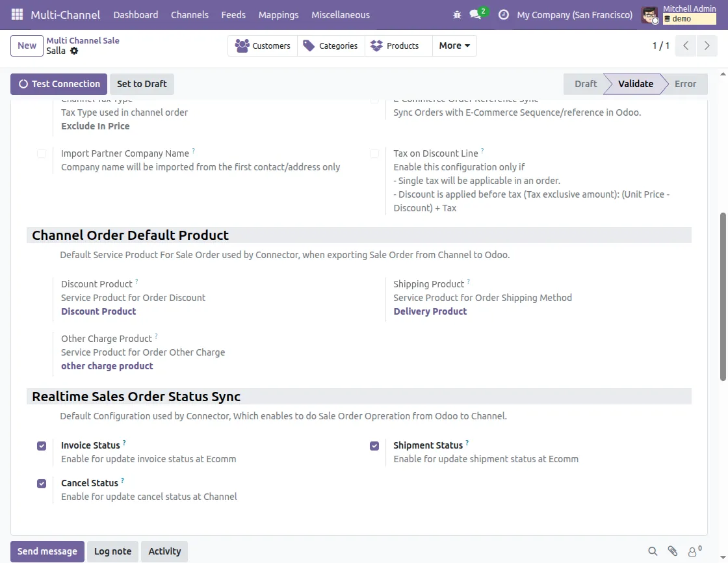Open the Customers smart button icon
This screenshot has width=728, height=563.
pyautogui.click(x=243, y=46)
